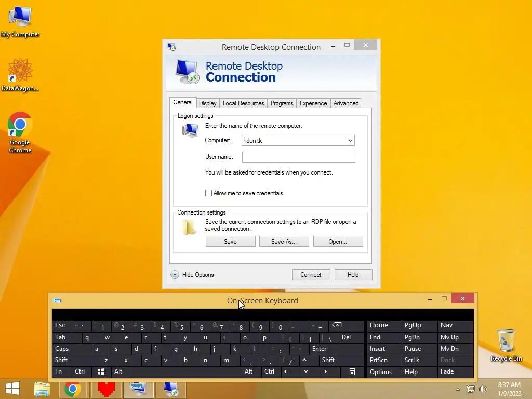Select the On-Screen Keyboard taskbar button
The width and height of the screenshot is (532, 399).
coord(138,390)
